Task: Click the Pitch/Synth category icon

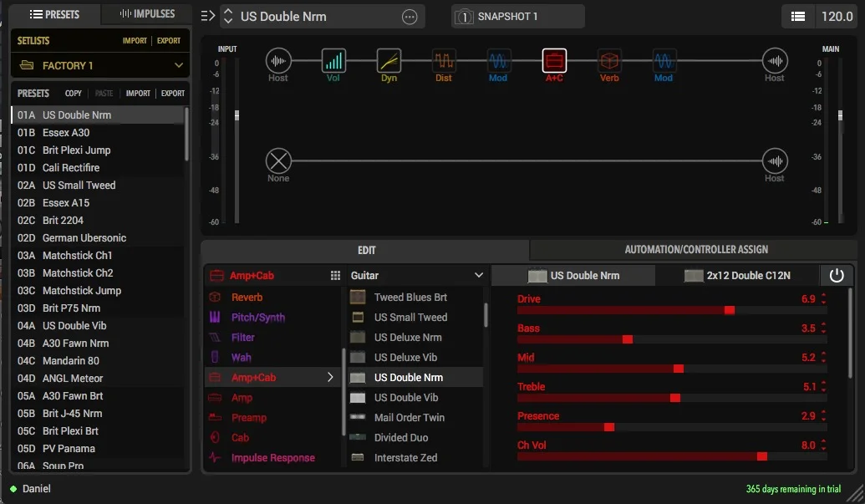Action: (x=215, y=317)
